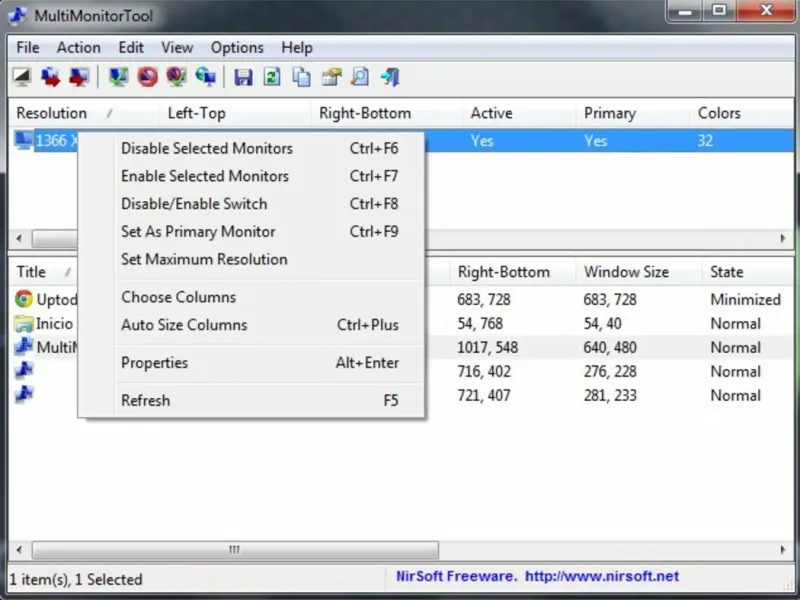Open Choose Columns from context menu
Image resolution: width=800 pixels, height=600 pixels.
coord(251,297)
